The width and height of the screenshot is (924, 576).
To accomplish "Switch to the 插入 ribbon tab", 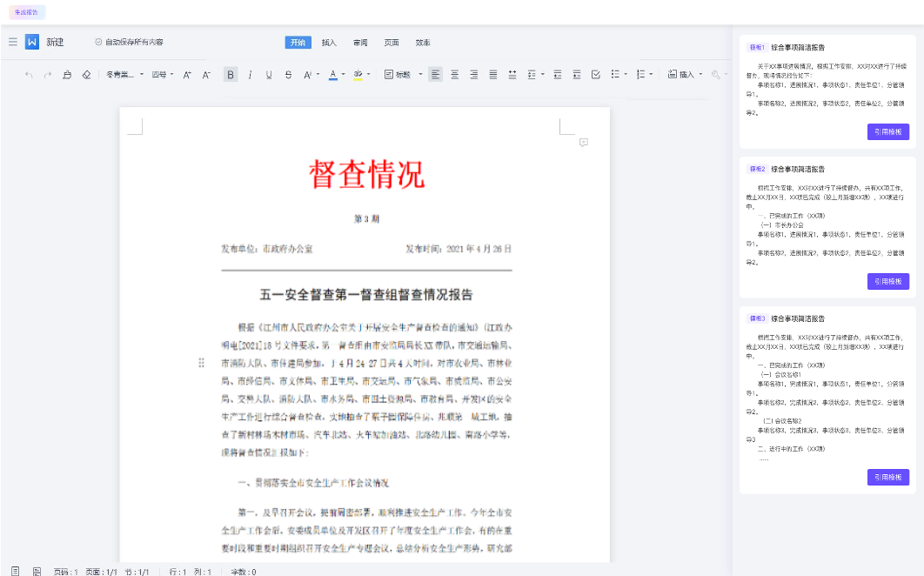I will pos(329,42).
